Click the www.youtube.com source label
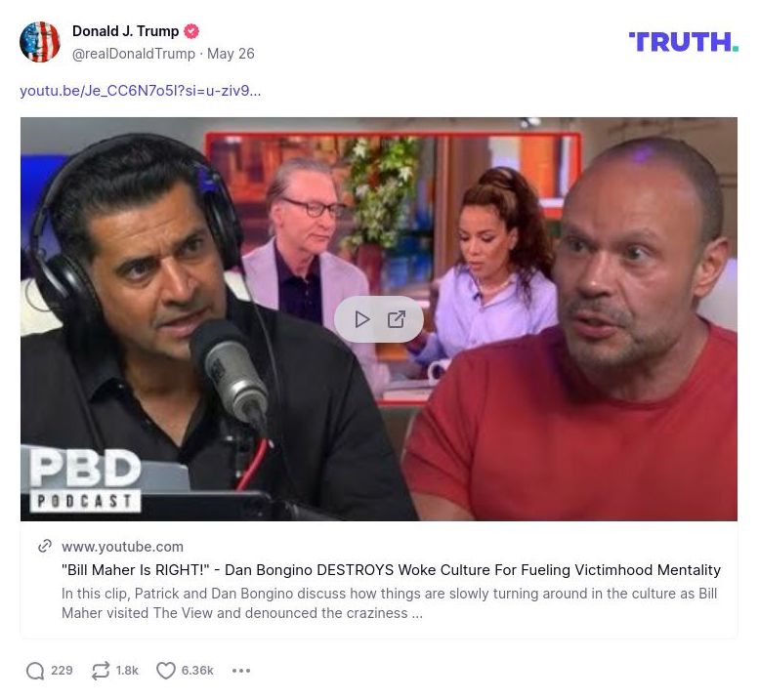The height and width of the screenshot is (700, 759). (122, 547)
